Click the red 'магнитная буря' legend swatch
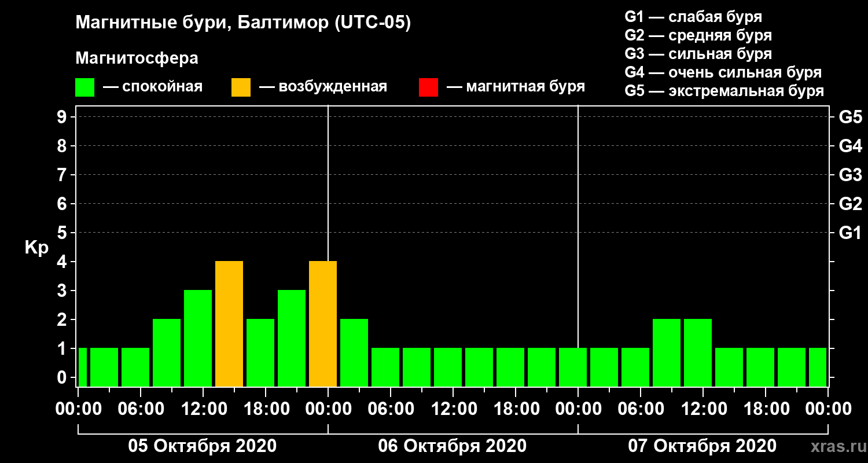The image size is (868, 463). (428, 87)
